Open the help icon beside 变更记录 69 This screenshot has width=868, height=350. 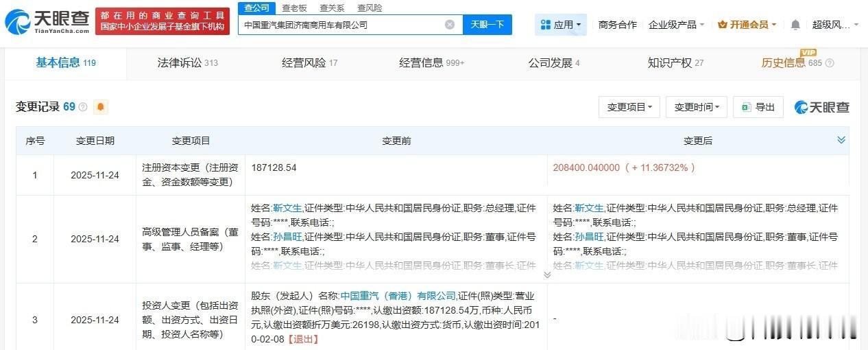coord(83,107)
